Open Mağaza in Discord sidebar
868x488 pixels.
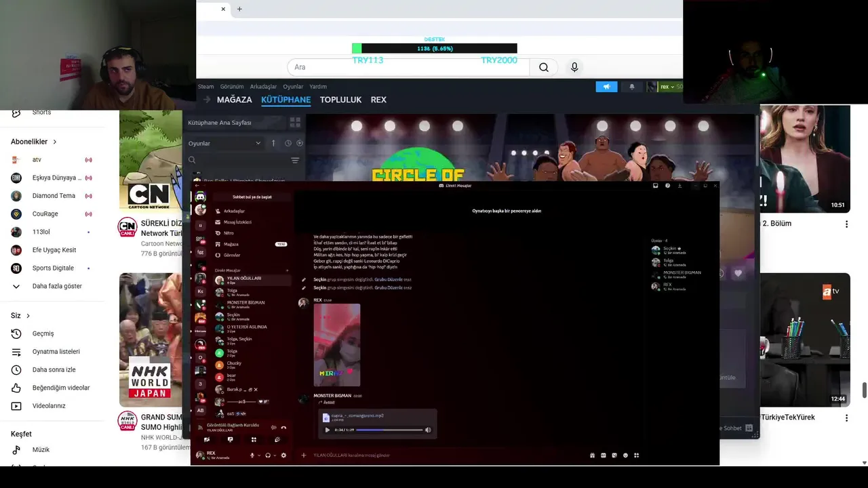(252, 244)
